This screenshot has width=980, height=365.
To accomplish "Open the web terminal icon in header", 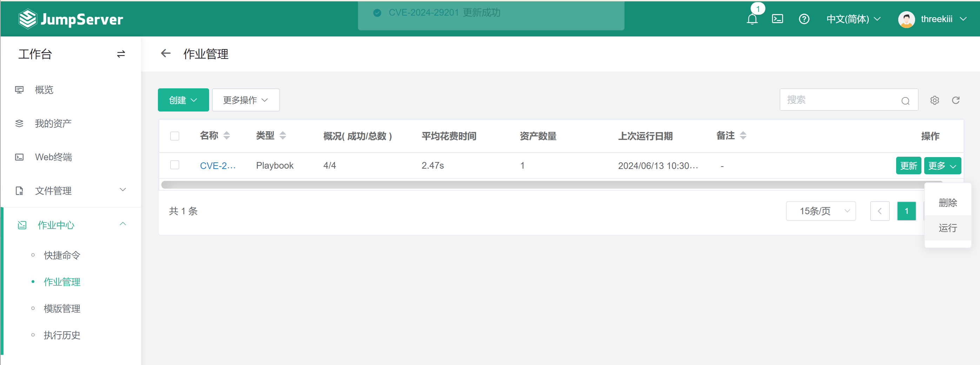I will (777, 19).
